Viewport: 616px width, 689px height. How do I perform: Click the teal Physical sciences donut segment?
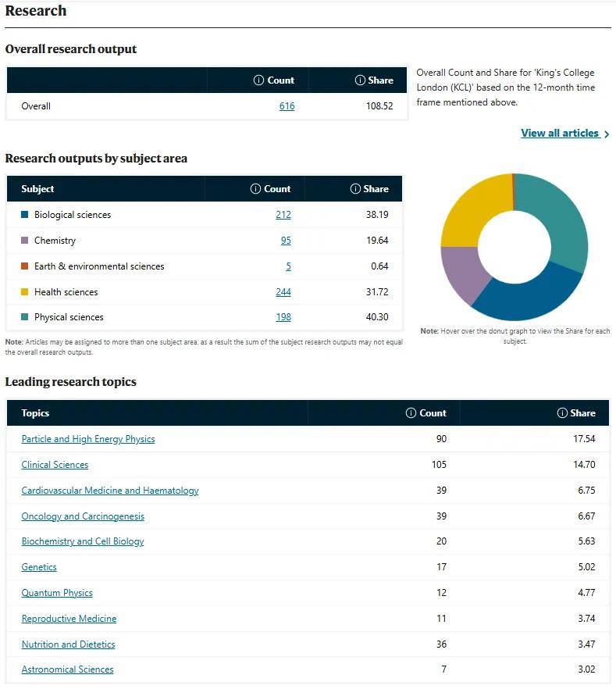pos(561,220)
